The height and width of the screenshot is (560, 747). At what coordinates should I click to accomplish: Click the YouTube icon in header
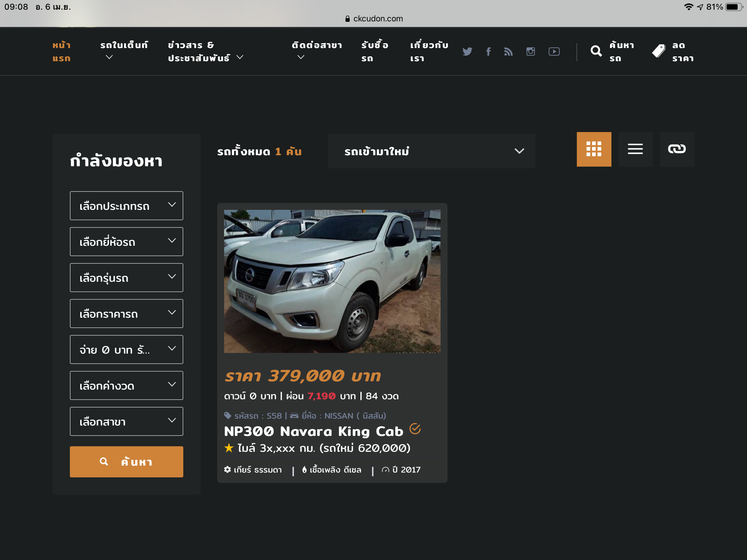(554, 52)
